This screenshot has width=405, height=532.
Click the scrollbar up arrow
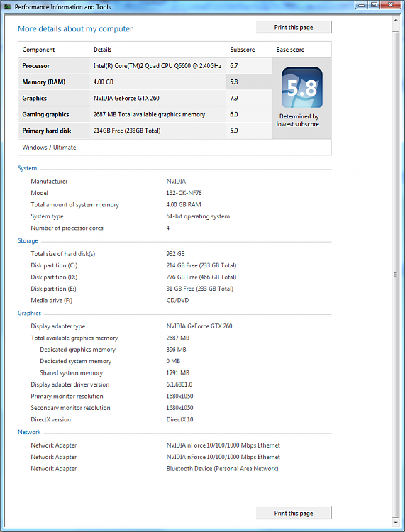pyautogui.click(x=396, y=20)
